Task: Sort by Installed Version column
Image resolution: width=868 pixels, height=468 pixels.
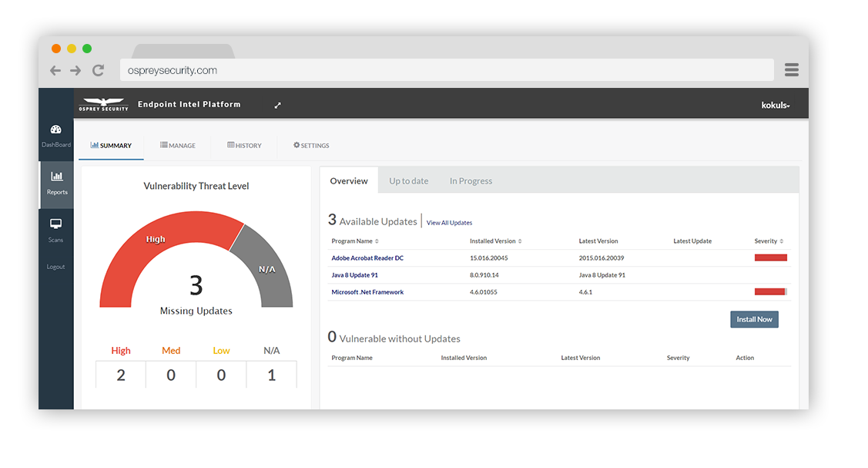Action: (495, 241)
